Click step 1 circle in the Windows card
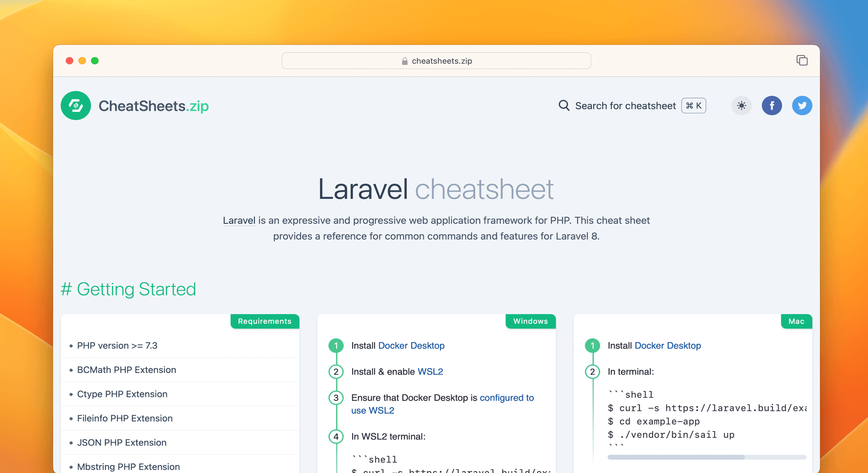Screen dimensions: 868x473 (336, 346)
